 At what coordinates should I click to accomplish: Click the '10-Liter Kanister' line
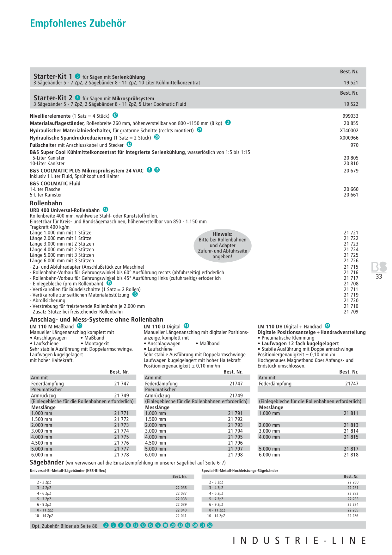[x=47, y=164]
